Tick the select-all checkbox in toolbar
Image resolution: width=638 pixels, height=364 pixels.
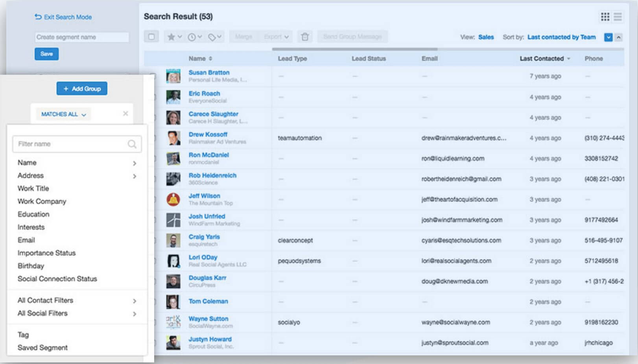[151, 37]
